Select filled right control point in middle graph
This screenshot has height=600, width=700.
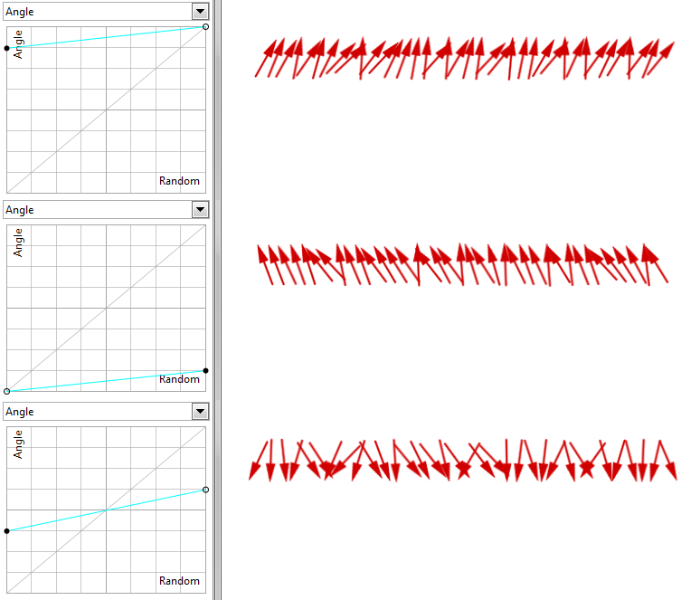(205, 370)
